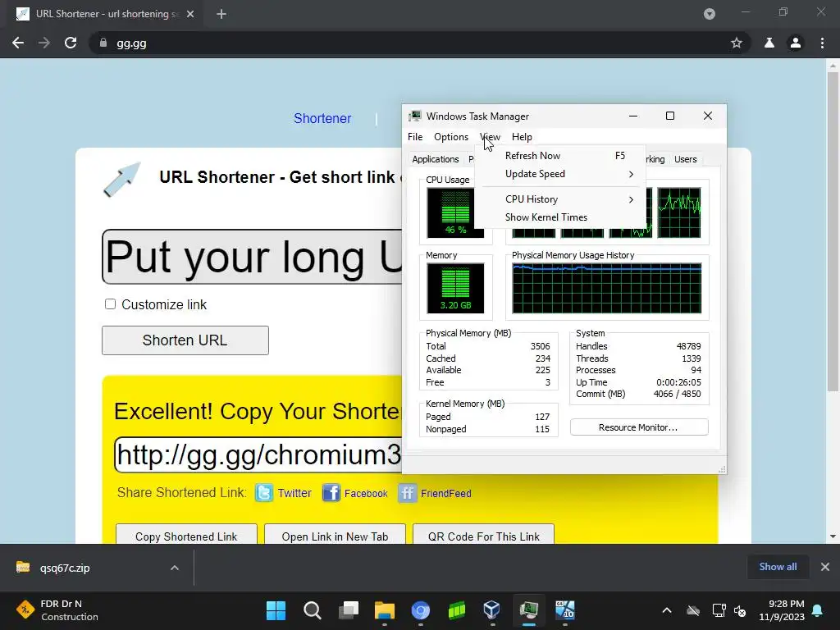Open the Windows Start button
The width and height of the screenshot is (840, 630).
pos(276,610)
